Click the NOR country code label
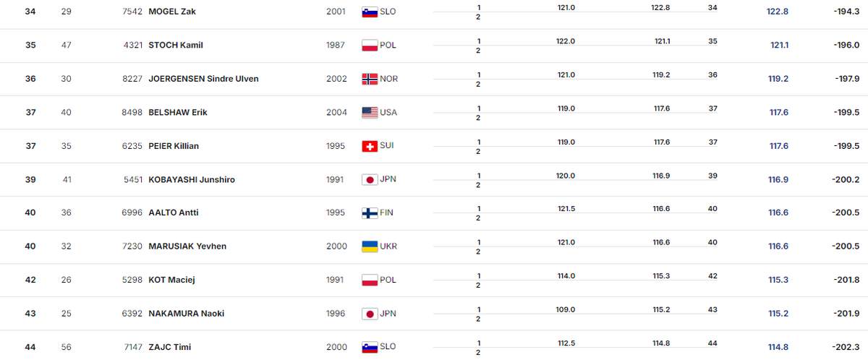868x360 pixels. [389, 79]
